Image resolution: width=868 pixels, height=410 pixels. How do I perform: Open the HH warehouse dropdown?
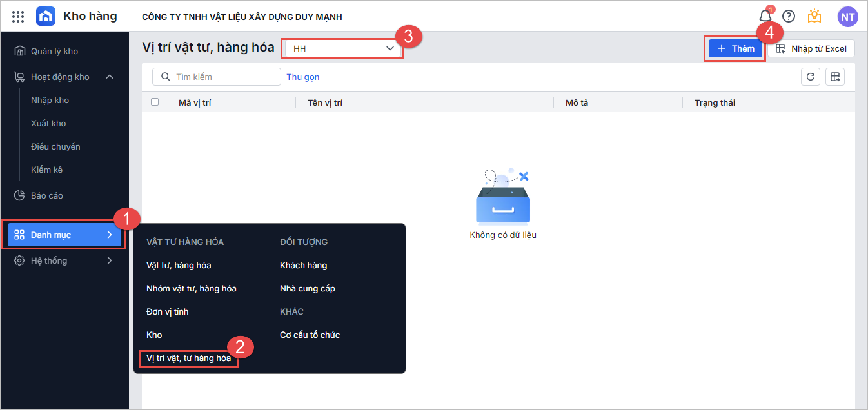[342, 48]
